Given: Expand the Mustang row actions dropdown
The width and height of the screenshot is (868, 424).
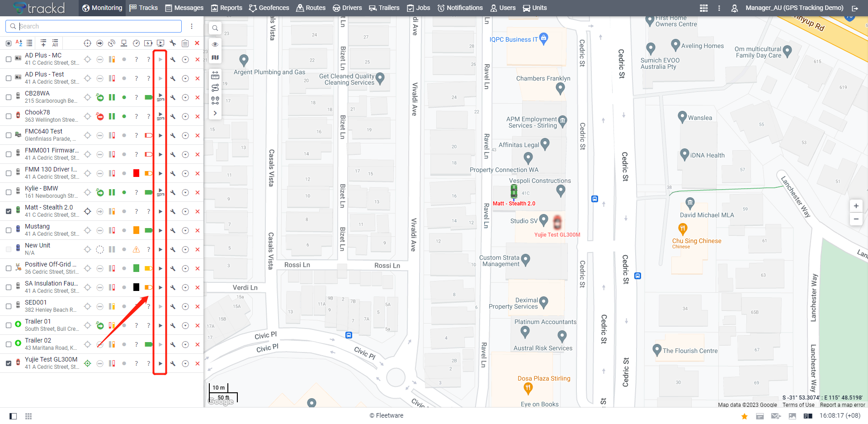Looking at the screenshot, I should pos(185,230).
